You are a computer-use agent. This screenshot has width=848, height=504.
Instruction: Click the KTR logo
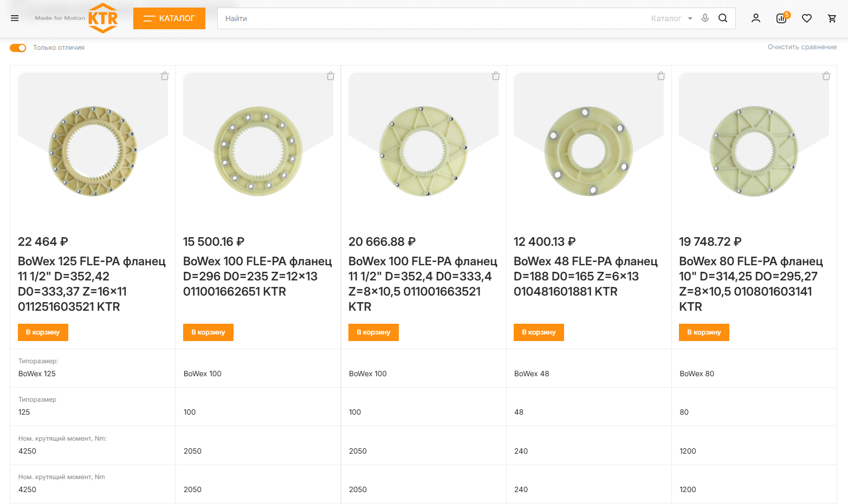tap(102, 18)
